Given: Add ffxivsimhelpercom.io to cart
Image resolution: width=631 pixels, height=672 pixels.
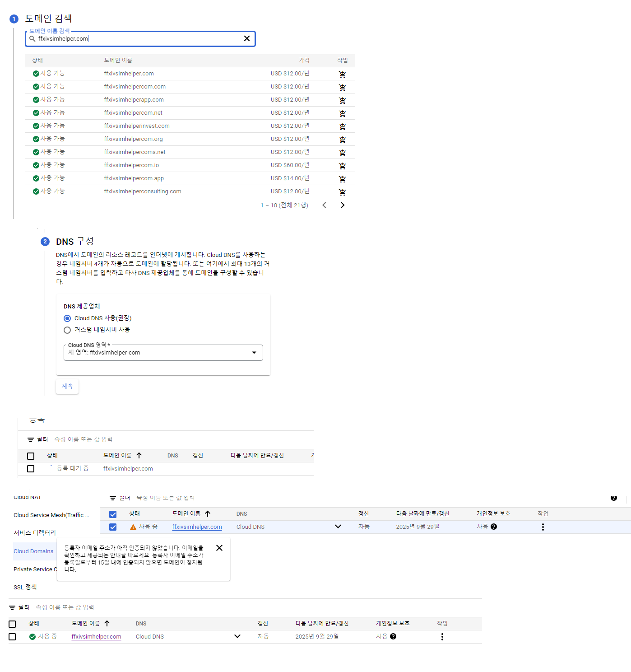Looking at the screenshot, I should (x=343, y=166).
